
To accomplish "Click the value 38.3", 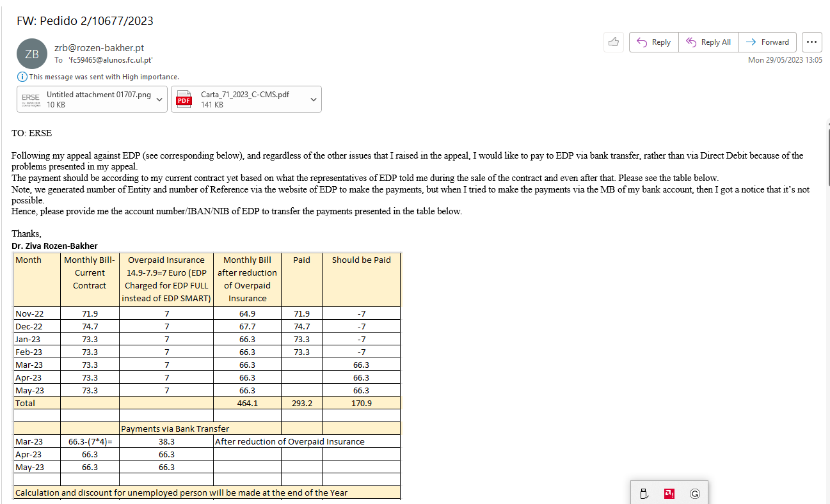I will (166, 441).
